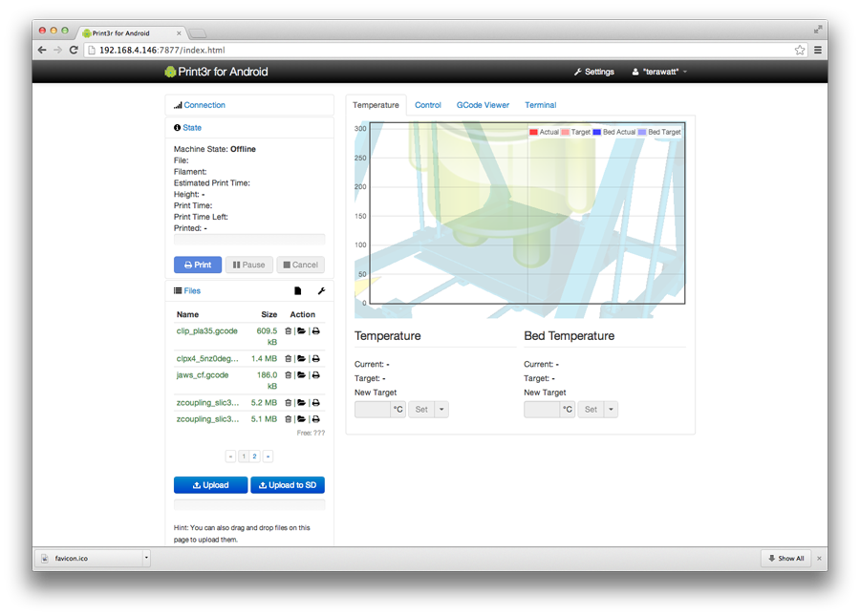
Task: Delete the 5.2 MB zcoupling file
Action: pos(288,402)
